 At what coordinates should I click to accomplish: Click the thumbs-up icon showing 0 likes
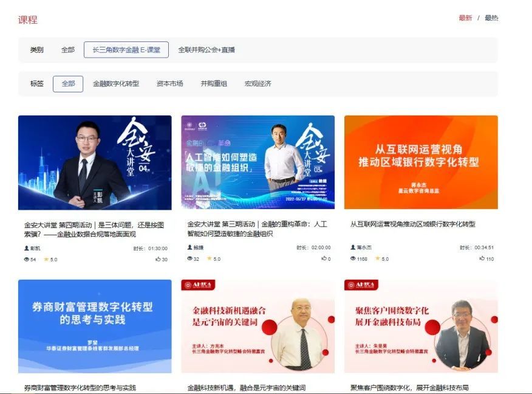324,258
